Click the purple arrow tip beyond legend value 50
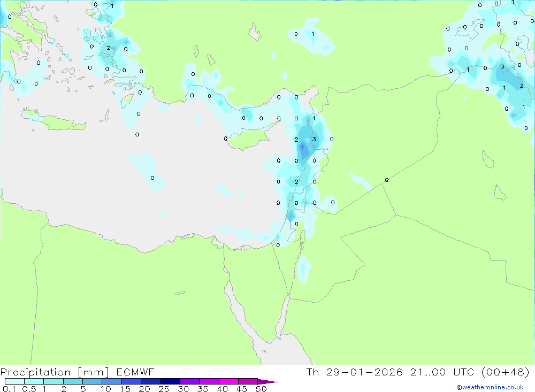The image size is (535, 392). coord(267,382)
